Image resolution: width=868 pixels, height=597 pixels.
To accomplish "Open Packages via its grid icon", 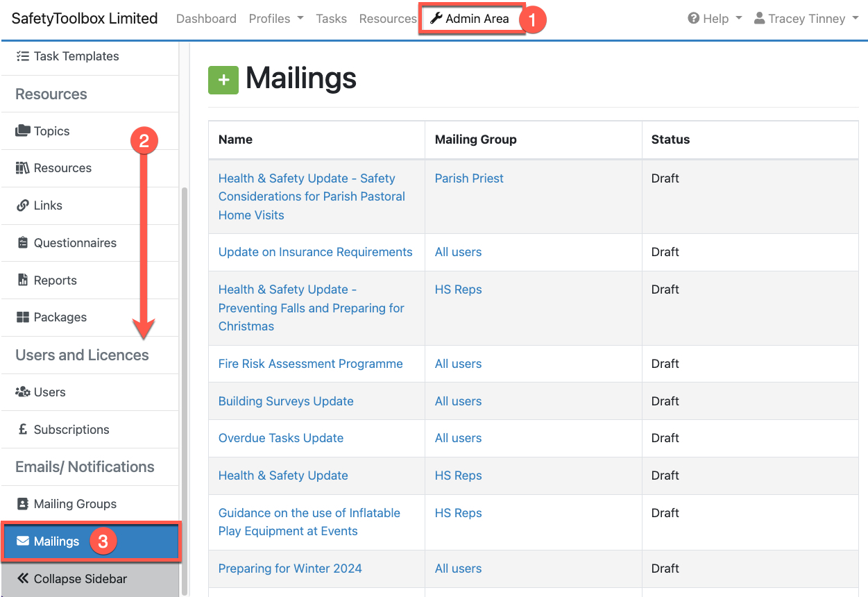I will [23, 317].
